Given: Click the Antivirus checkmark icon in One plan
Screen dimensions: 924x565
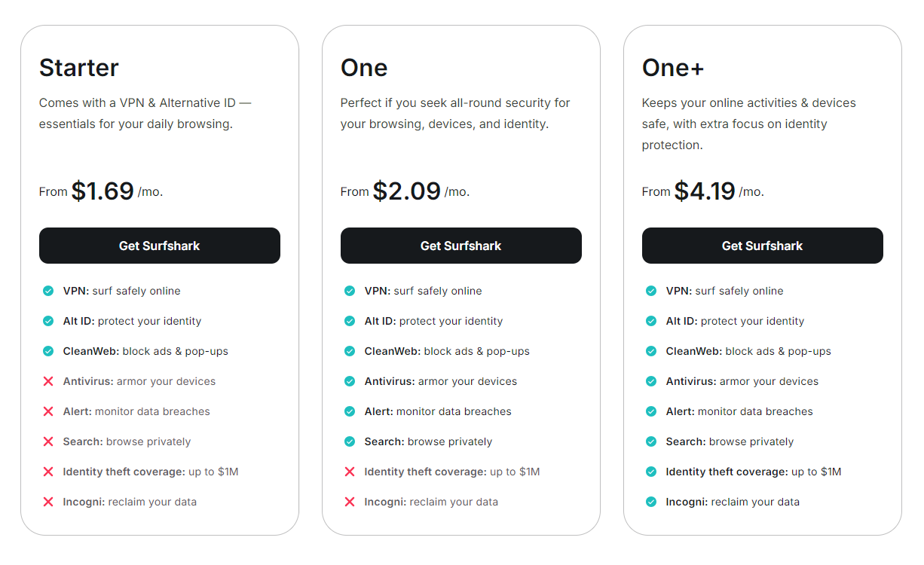Looking at the screenshot, I should point(350,381).
